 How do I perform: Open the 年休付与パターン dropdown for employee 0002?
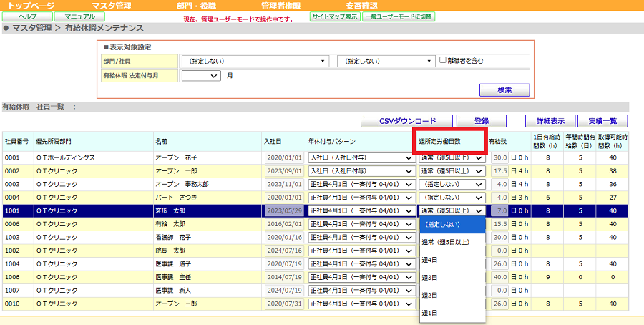point(361,171)
